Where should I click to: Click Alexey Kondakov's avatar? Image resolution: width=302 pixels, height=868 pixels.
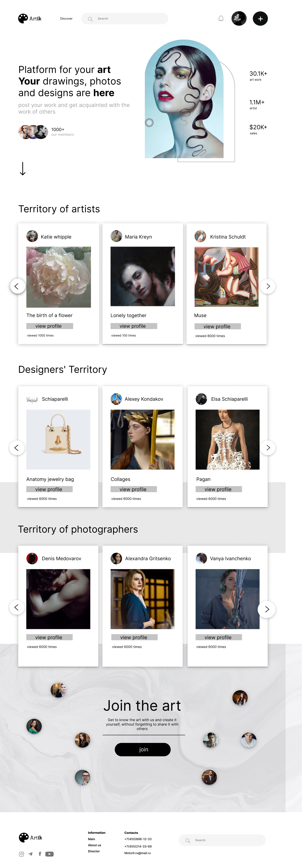(116, 399)
